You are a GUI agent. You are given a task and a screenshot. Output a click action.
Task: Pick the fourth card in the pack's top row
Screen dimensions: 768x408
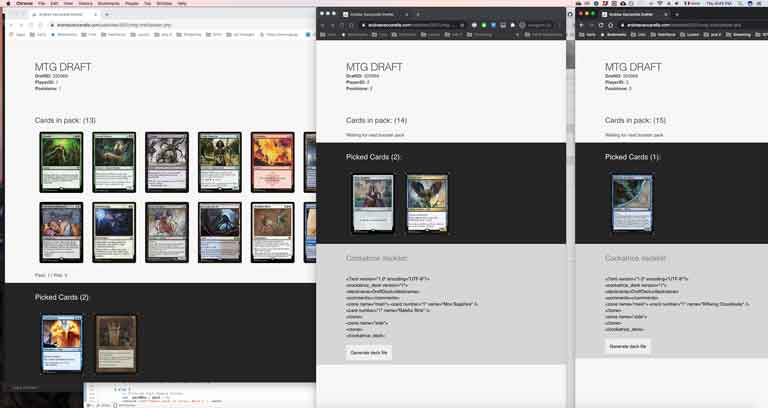(220, 162)
